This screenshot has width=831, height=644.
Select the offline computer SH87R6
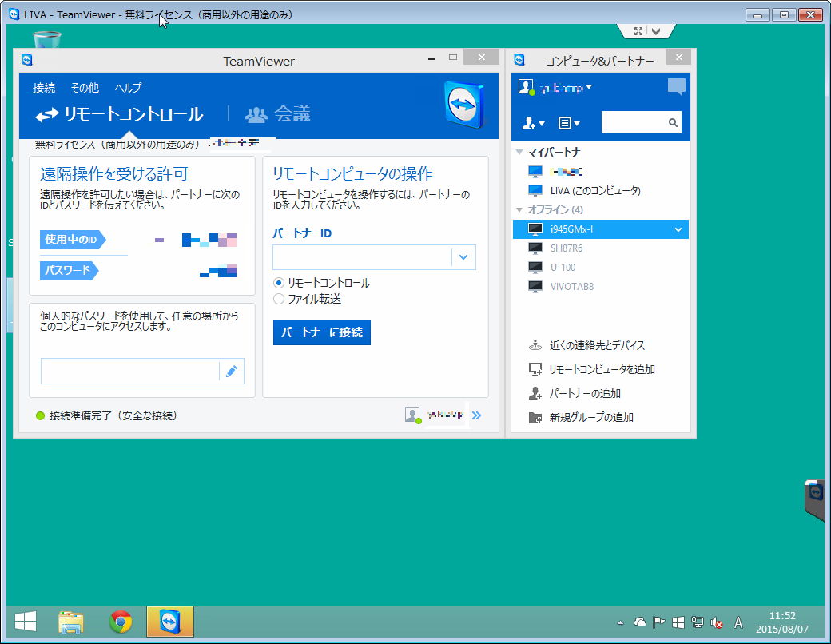pyautogui.click(x=566, y=248)
